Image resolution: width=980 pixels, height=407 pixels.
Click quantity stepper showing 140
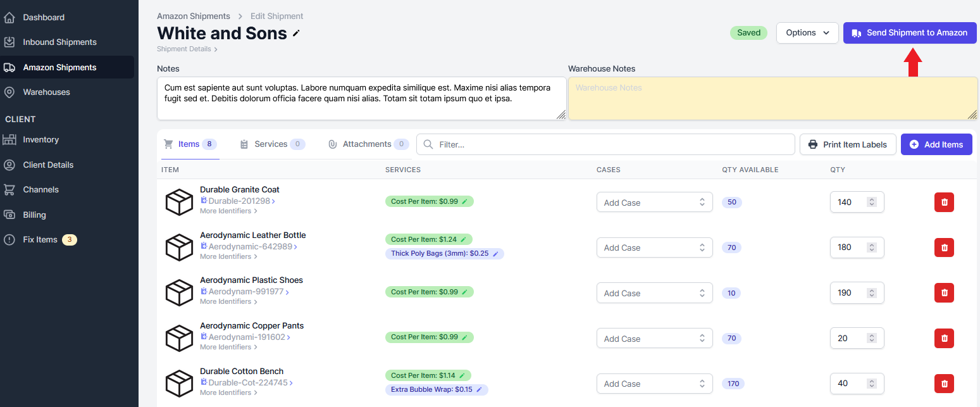[872, 202]
